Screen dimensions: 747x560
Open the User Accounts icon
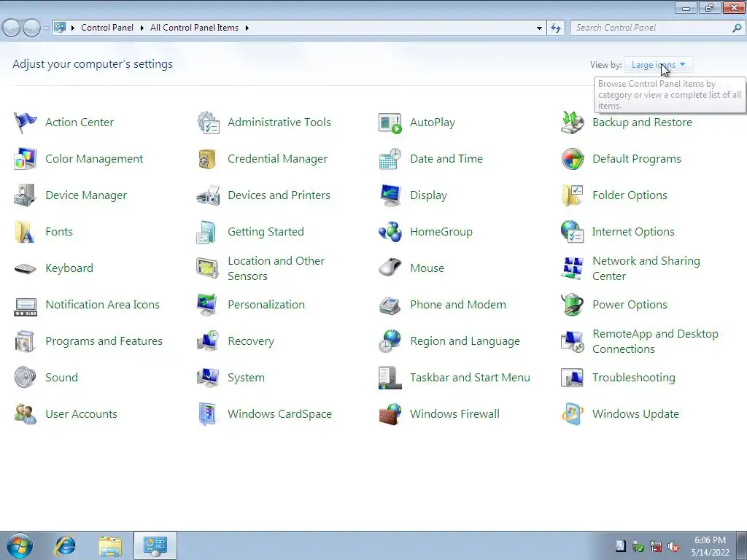pos(26,414)
